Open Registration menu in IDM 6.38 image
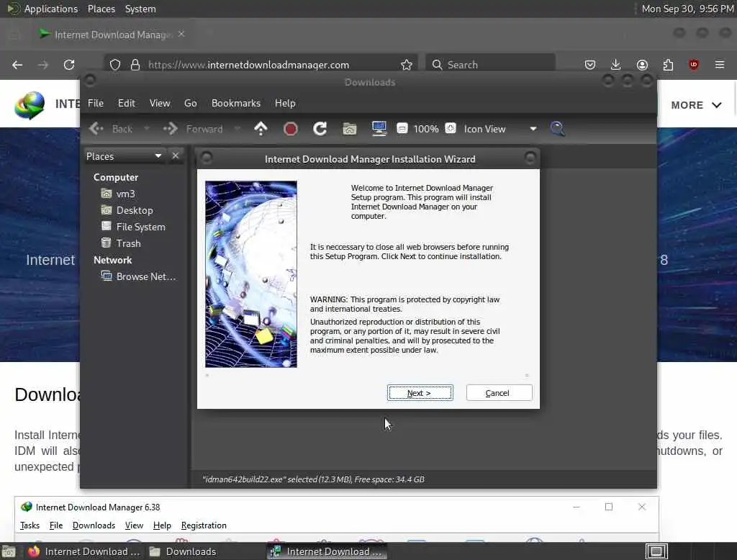 [204, 525]
